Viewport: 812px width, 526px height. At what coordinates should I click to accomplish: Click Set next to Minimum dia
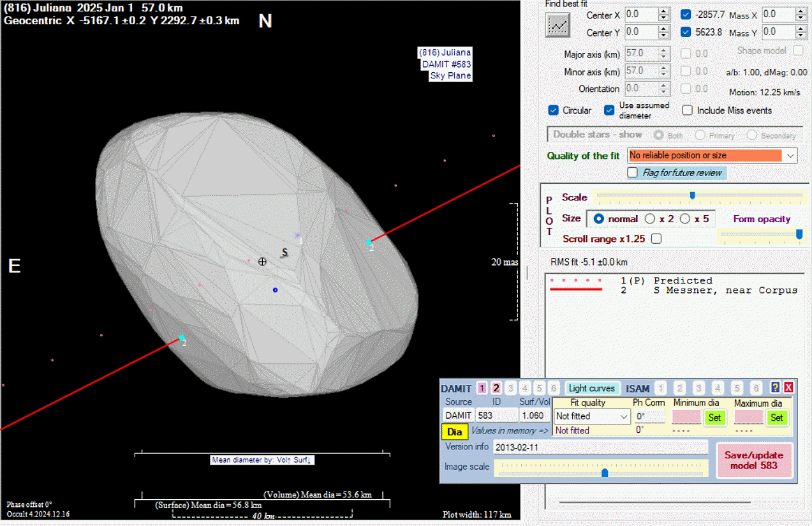click(714, 417)
